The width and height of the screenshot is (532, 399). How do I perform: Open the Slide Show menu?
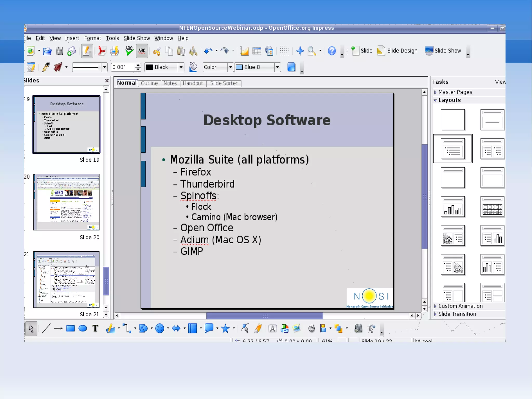pos(137,38)
